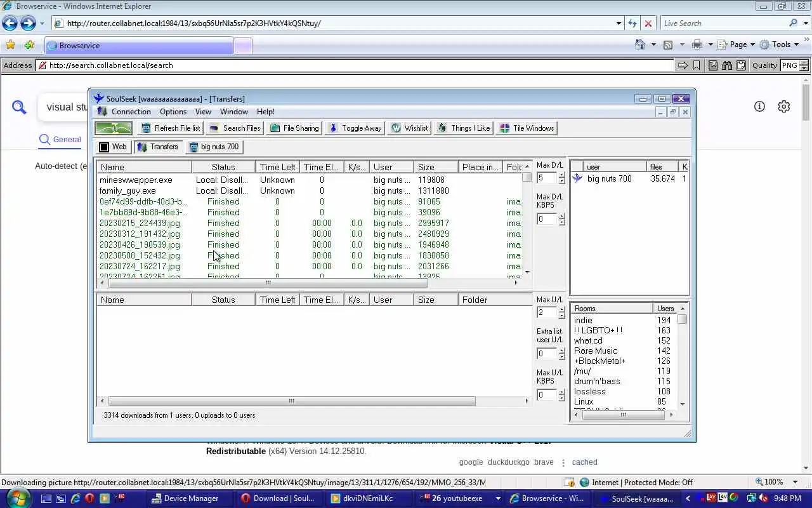Increase the Max U/L value with up arrow

pos(561,309)
